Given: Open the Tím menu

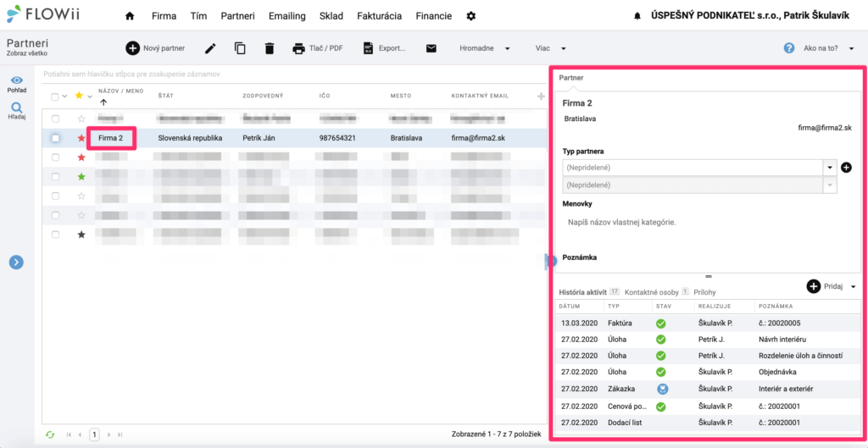Looking at the screenshot, I should point(198,16).
